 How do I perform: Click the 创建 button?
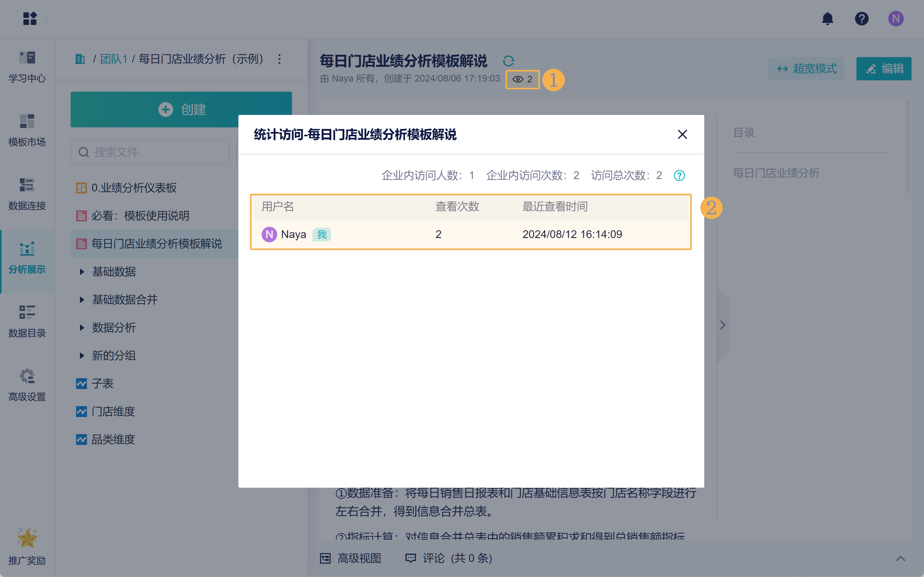181,109
